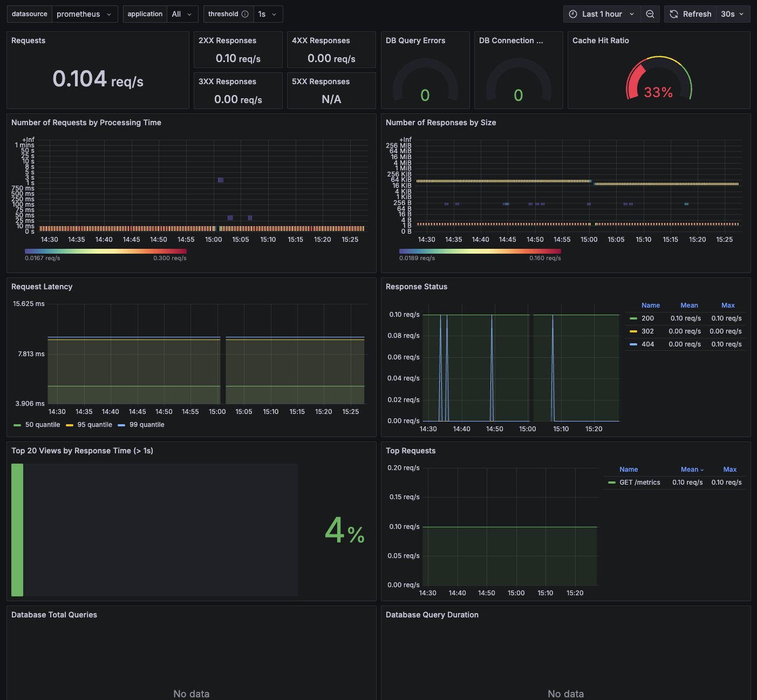Click the application variable label

tap(145, 14)
